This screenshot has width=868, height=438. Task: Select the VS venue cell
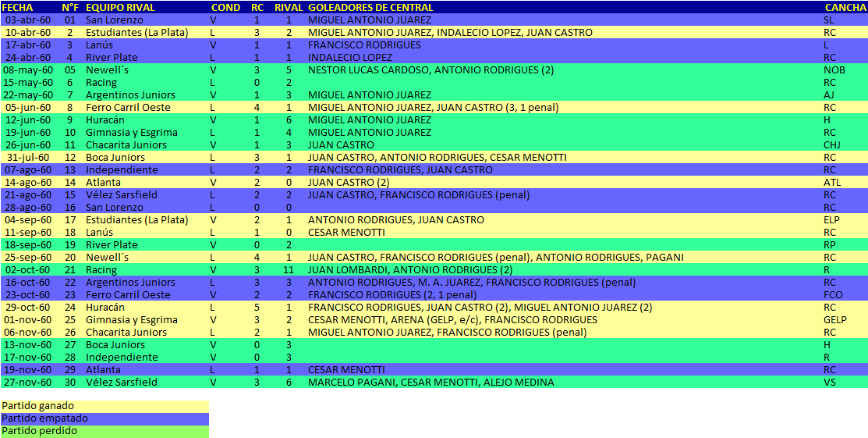click(830, 382)
